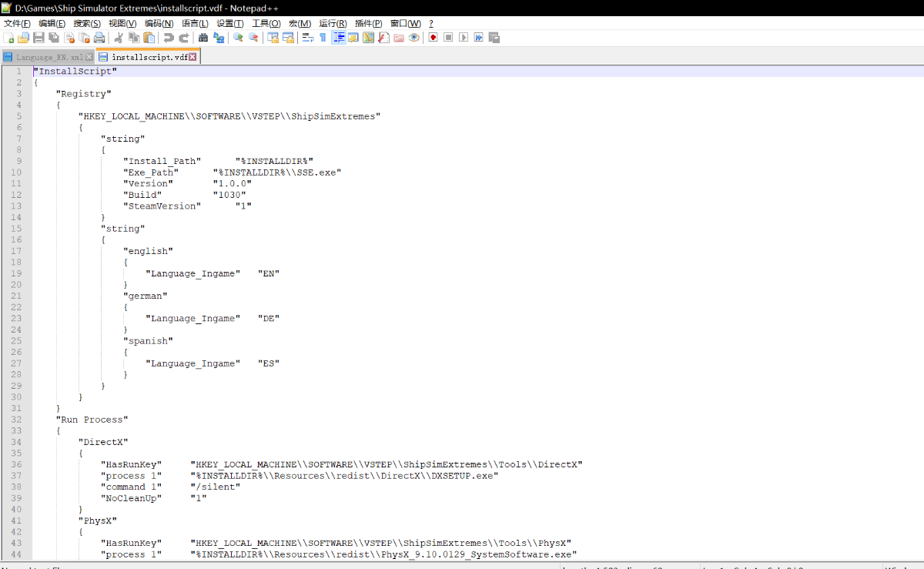Image resolution: width=924 pixels, height=569 pixels.
Task: Close the installscript.vdf tab
Action: point(192,57)
